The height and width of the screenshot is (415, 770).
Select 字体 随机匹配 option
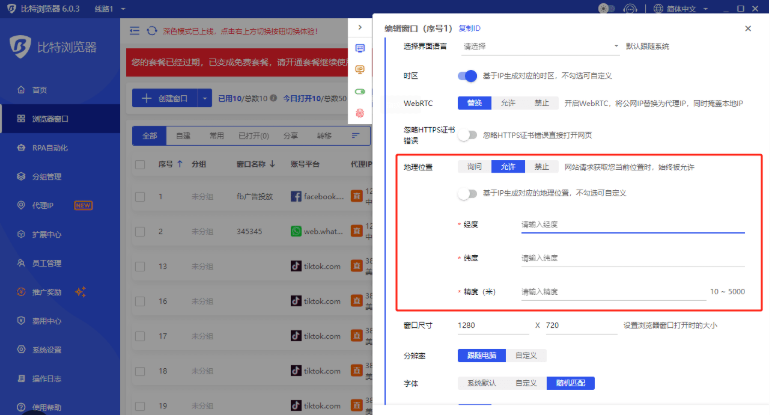[571, 383]
